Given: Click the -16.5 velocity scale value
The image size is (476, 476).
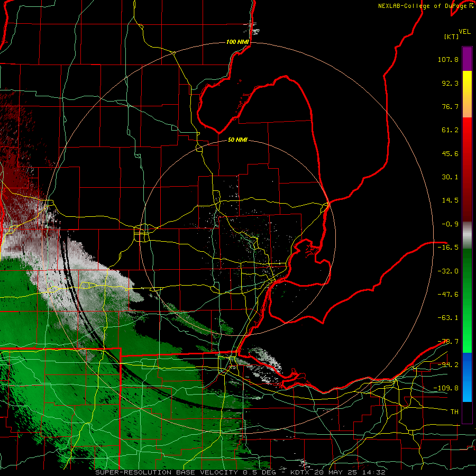Looking at the screenshot, I should tap(448, 248).
